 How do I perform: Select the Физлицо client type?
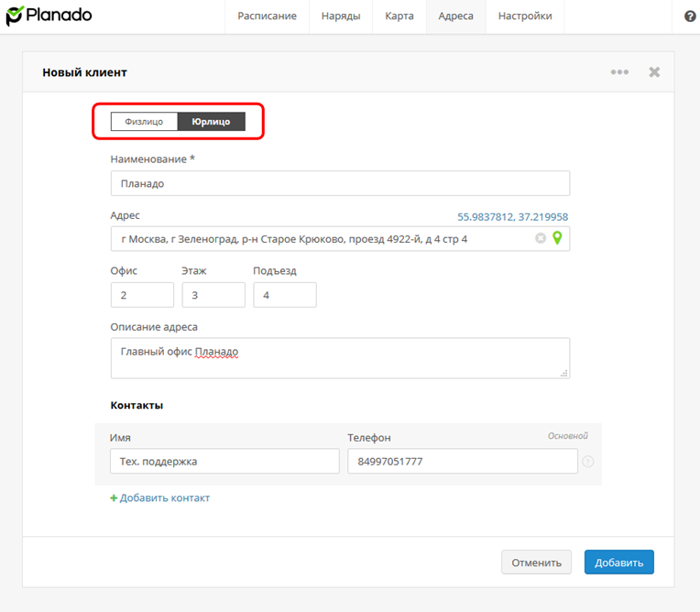[x=144, y=122]
